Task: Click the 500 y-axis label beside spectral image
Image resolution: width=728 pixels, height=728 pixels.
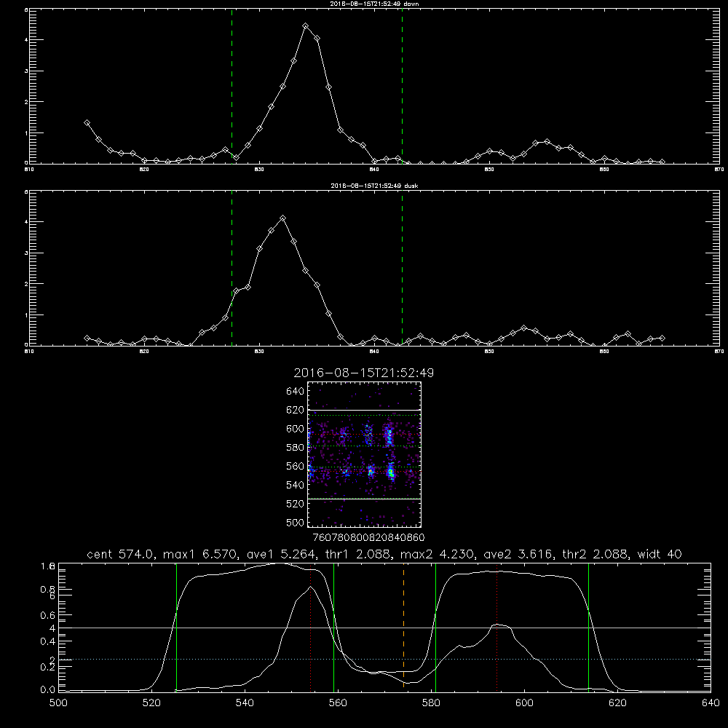Action: (x=296, y=522)
